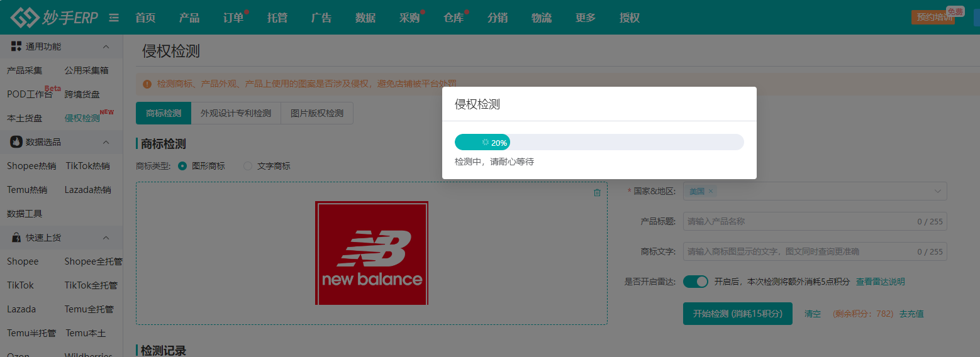
Task: Click 开始检测 (消耗15积分) button
Action: 738,314
